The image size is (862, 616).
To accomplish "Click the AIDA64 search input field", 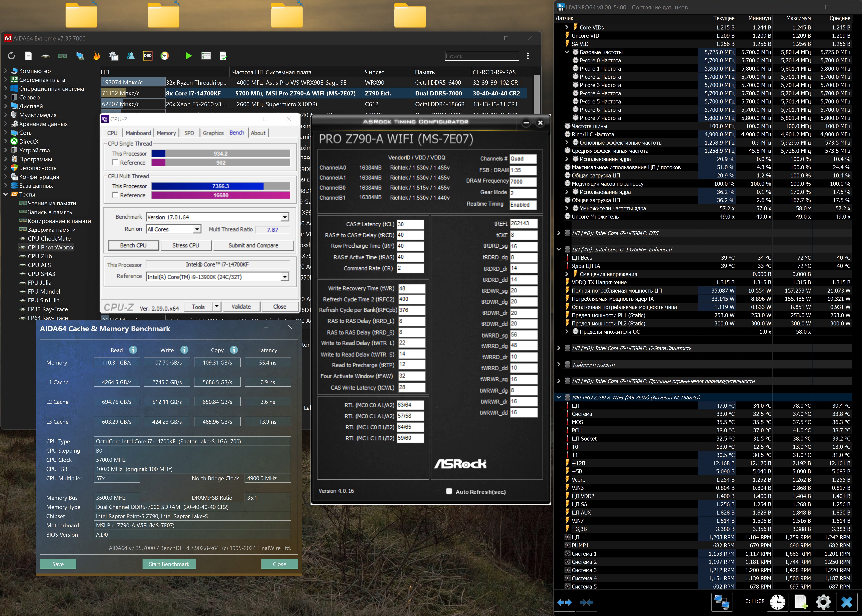I will (482, 56).
